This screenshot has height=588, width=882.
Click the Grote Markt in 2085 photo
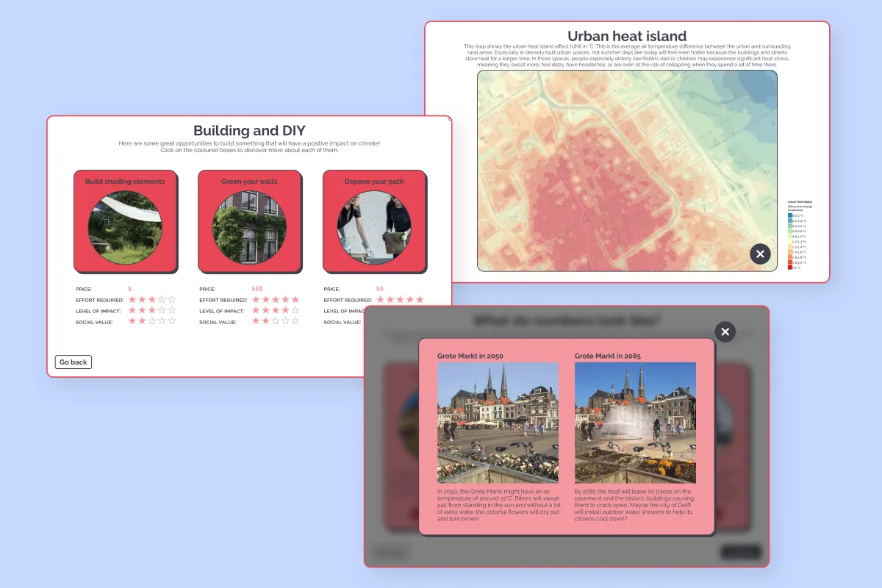click(x=635, y=423)
